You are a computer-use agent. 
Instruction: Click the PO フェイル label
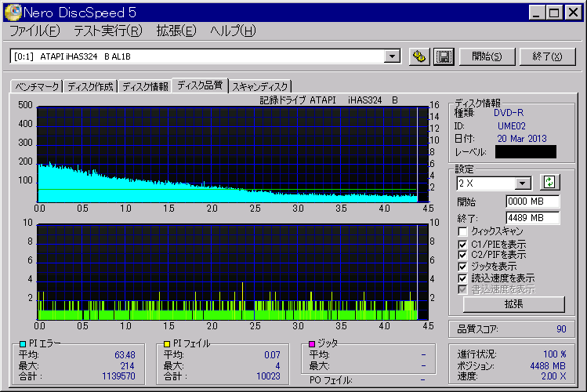tap(331, 380)
